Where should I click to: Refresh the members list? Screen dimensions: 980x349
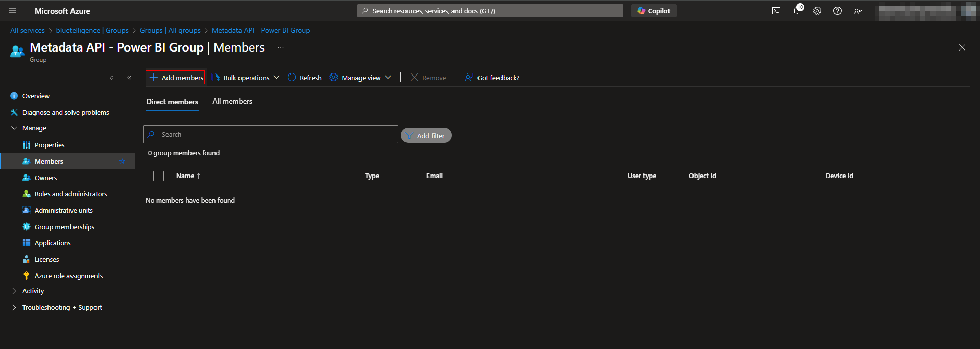coord(304,78)
